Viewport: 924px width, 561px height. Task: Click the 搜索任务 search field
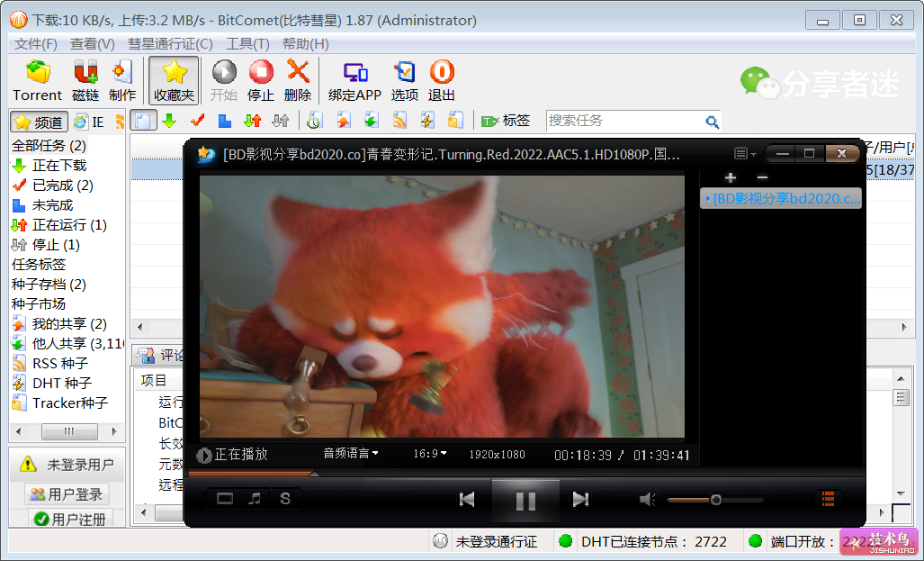coord(624,121)
